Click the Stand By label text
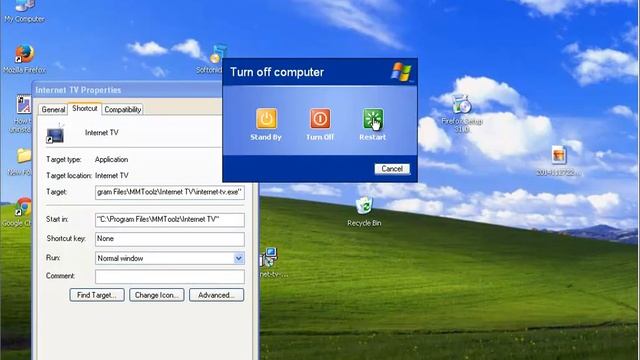640x360 pixels. point(266,137)
